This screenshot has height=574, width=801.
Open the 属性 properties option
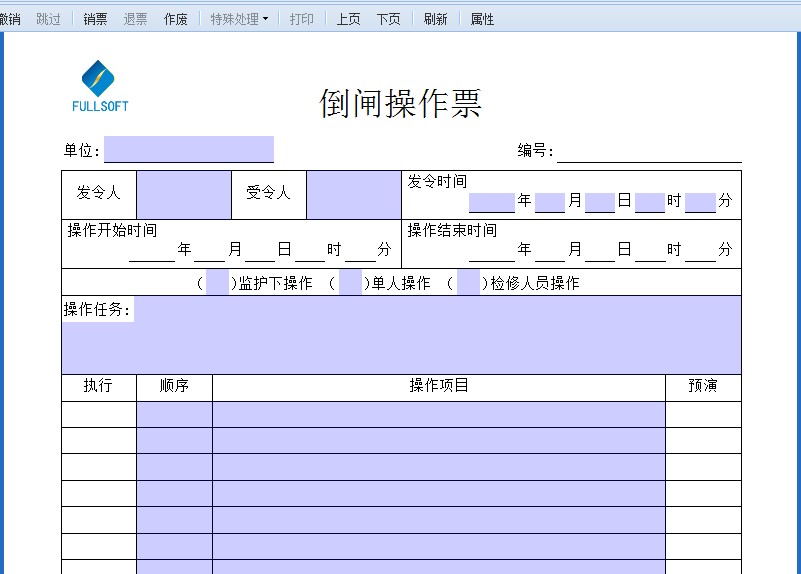(x=482, y=19)
